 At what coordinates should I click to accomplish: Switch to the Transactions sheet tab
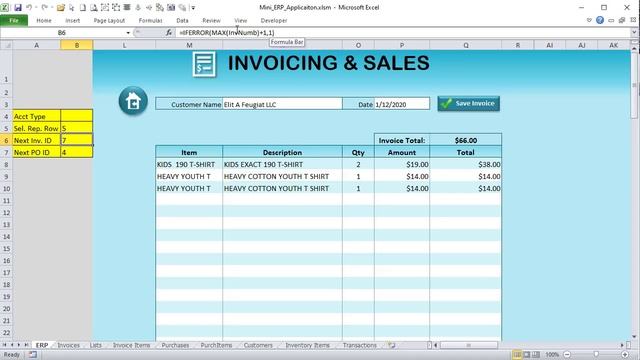[360, 345]
